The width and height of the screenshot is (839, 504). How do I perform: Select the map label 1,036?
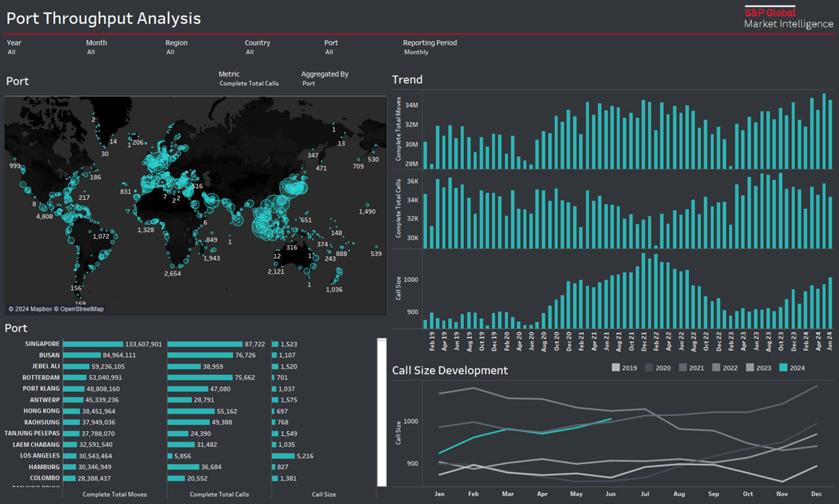(x=334, y=290)
